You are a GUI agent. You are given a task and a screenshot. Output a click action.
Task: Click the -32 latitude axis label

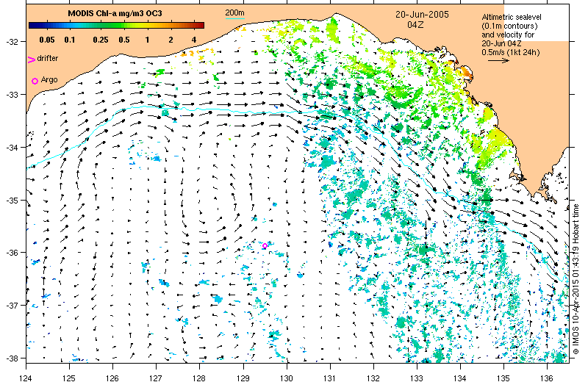coord(11,42)
